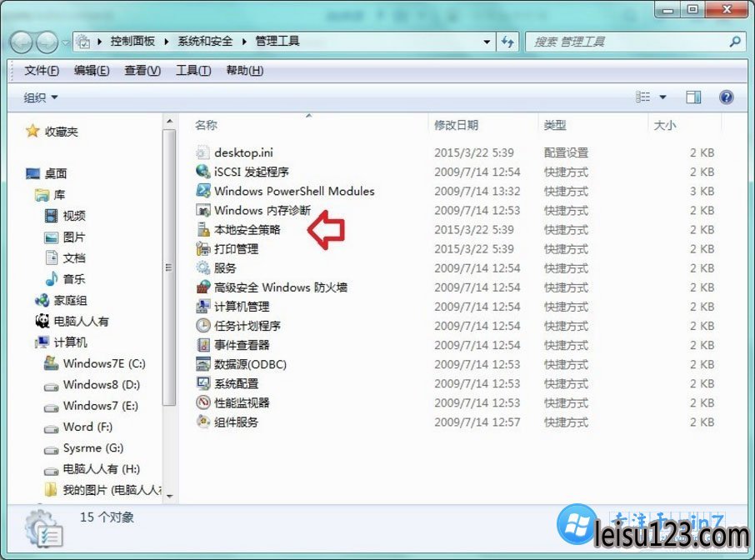Go forward with the forward arrow button
Viewport: 755px width, 560px height.
47,42
